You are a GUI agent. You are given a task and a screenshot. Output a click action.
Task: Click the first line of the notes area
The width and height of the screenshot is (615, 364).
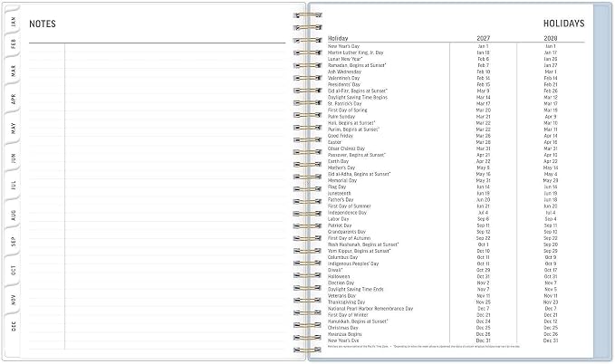157,48
